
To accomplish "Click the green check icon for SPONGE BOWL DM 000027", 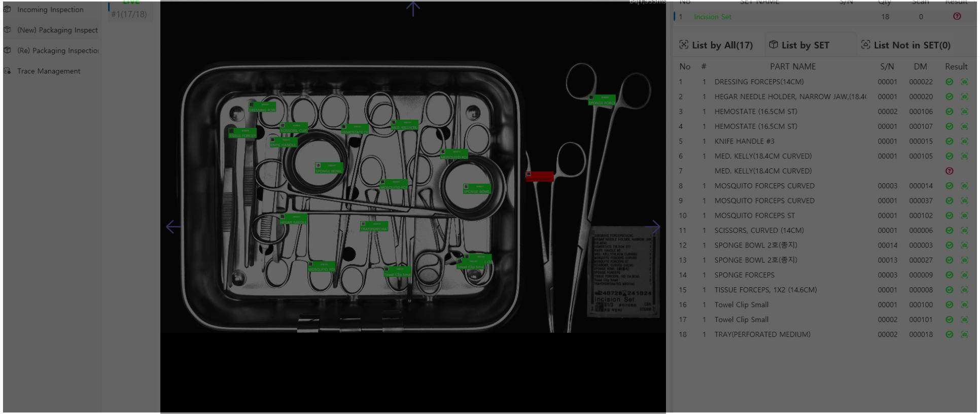I will pyautogui.click(x=949, y=260).
